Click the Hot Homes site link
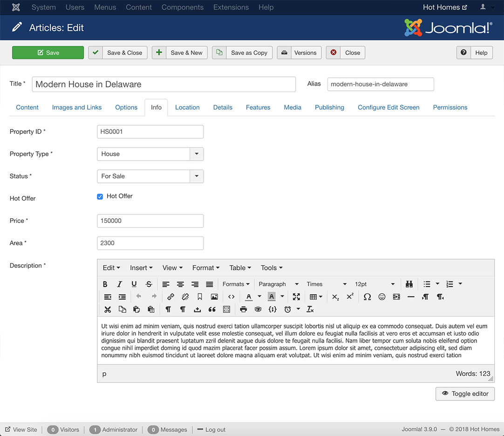Screen dimensions: 504x436 pos(444,7)
